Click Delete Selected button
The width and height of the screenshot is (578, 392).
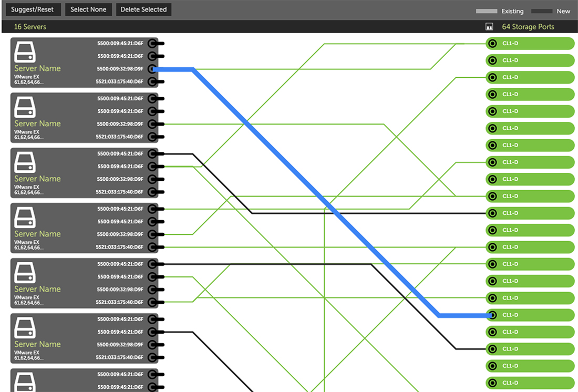pos(144,9)
